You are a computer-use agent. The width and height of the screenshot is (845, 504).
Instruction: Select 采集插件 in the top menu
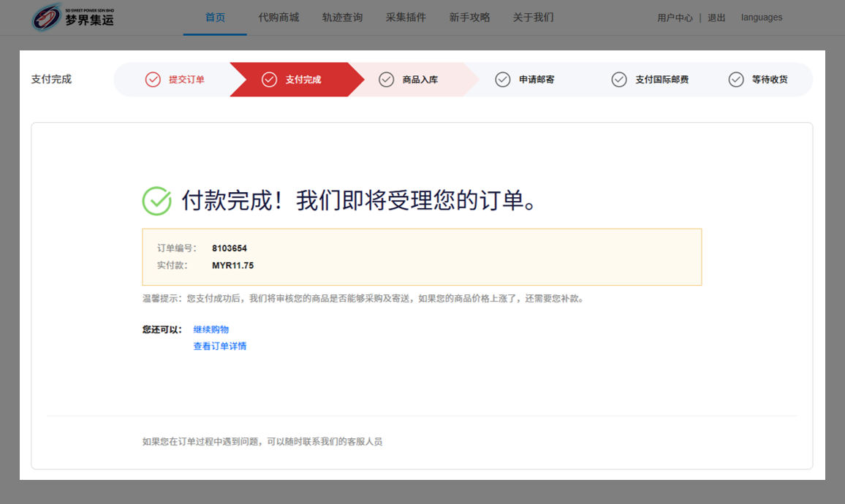[x=406, y=18]
